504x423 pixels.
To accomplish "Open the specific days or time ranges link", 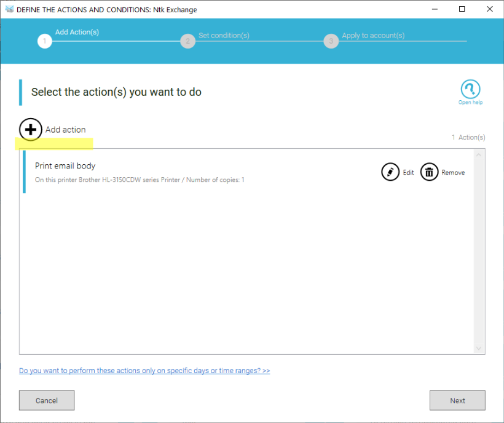I will (x=144, y=370).
